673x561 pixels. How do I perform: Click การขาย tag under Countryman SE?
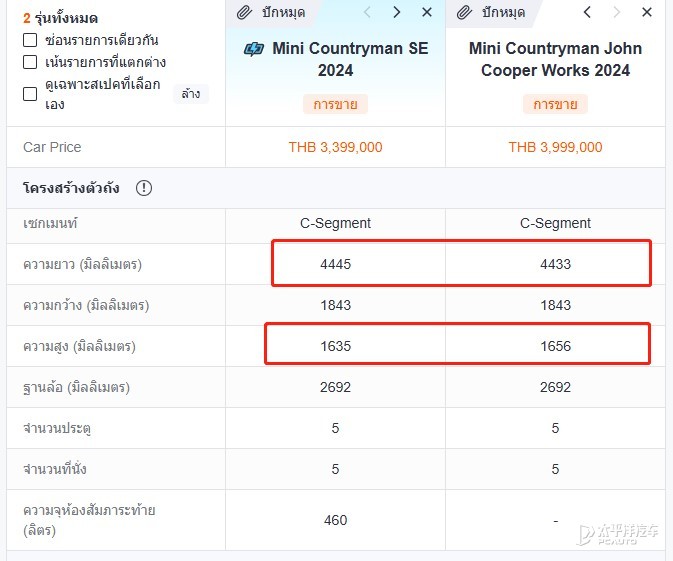(335, 104)
